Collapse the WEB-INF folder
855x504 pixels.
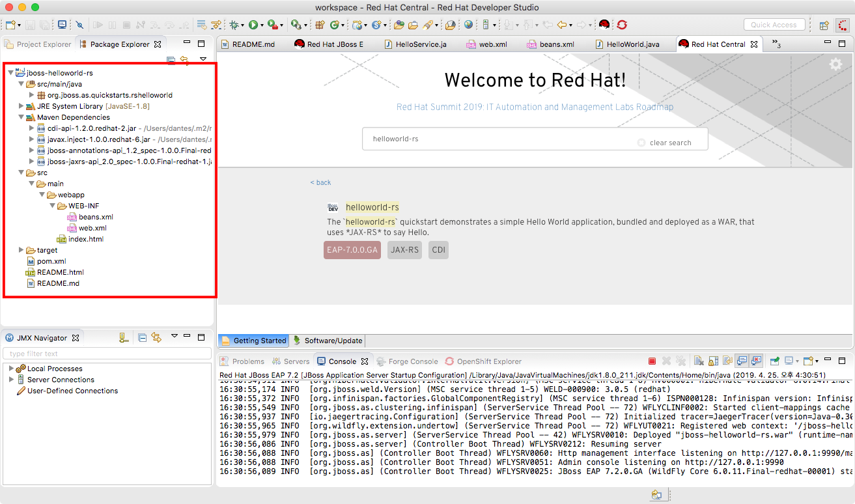click(x=53, y=206)
